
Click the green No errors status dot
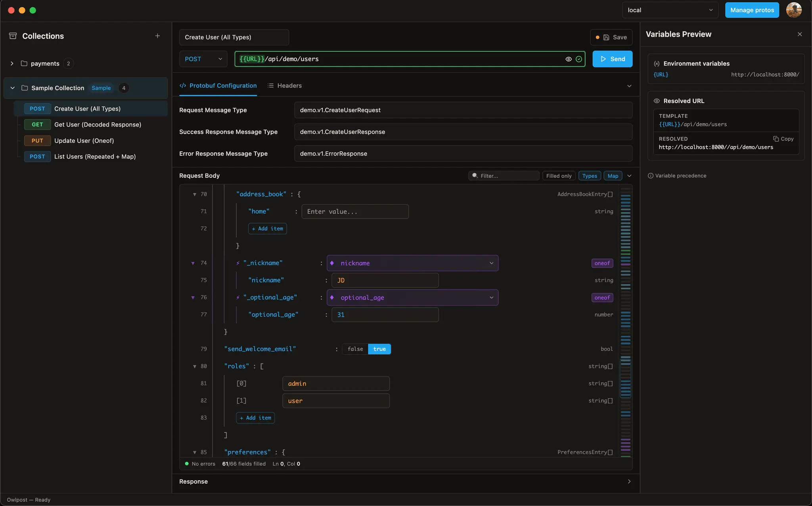click(187, 464)
